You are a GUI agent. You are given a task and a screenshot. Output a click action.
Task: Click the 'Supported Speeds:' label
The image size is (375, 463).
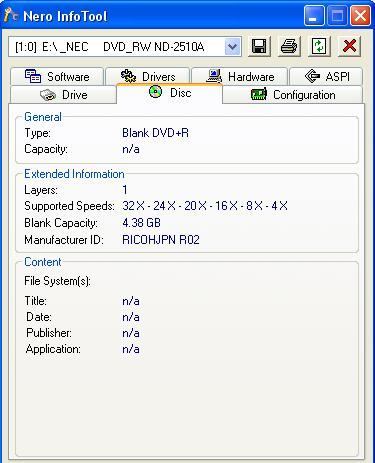tap(69, 206)
